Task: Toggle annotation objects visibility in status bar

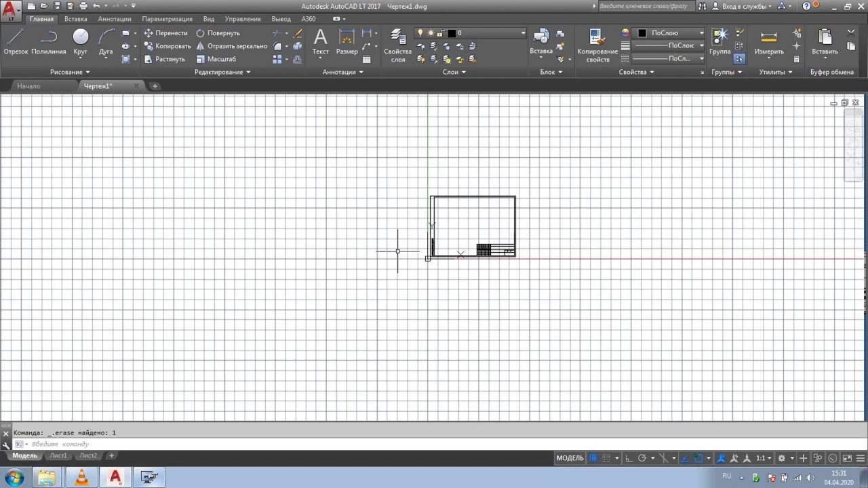Action: tap(721, 458)
